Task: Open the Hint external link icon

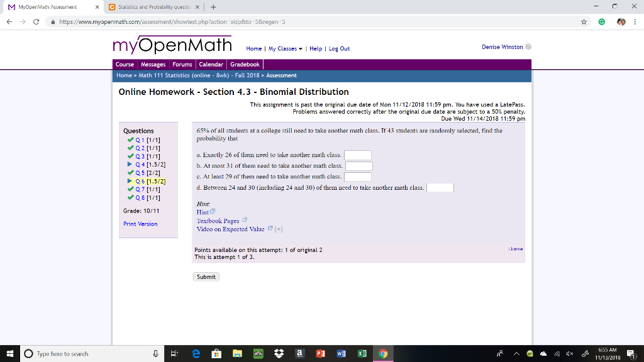Action: click(212, 212)
